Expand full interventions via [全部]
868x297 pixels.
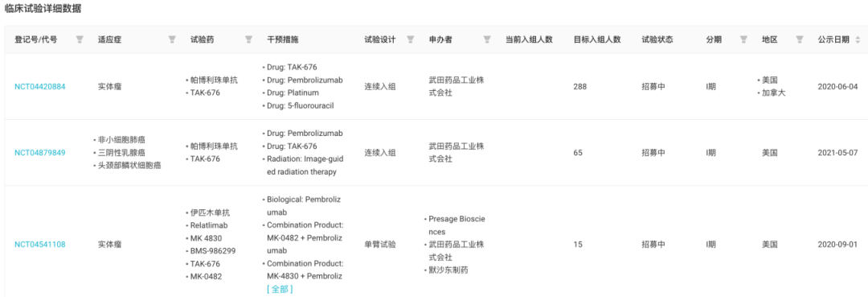(280, 289)
